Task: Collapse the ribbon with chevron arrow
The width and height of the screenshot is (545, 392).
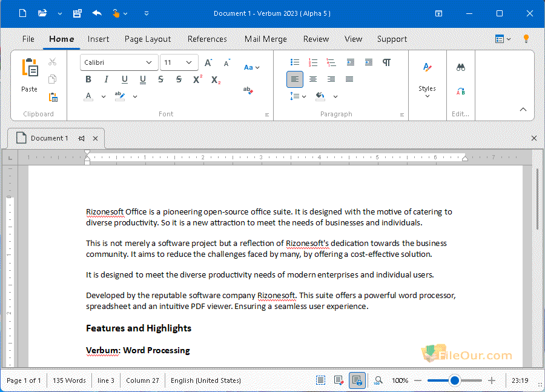Action: 523,109
